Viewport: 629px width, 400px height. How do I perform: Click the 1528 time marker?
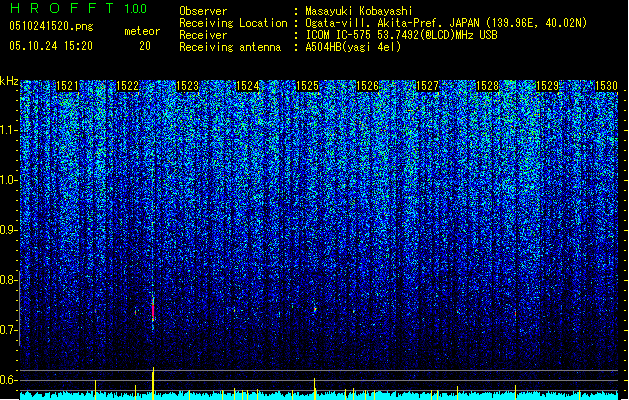click(x=487, y=86)
